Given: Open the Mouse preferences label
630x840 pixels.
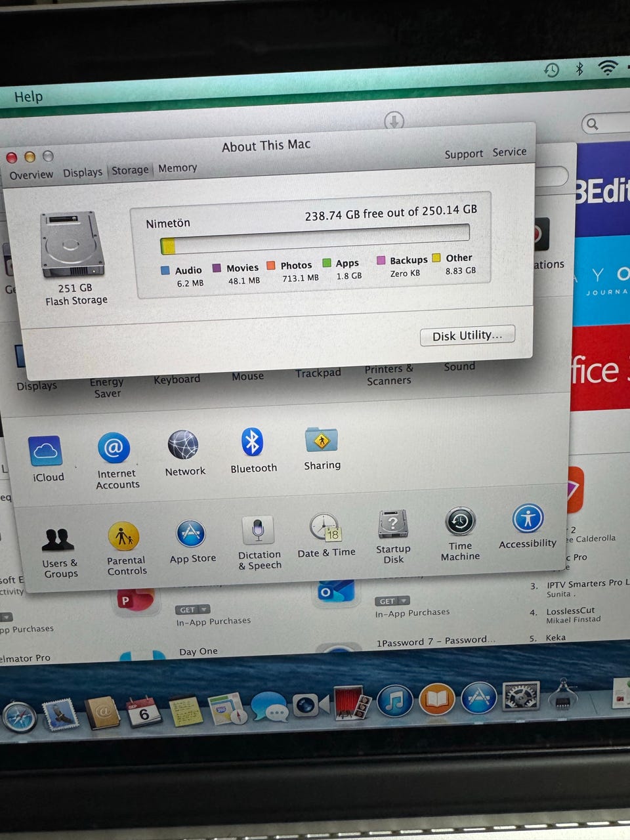Looking at the screenshot, I should (x=247, y=376).
